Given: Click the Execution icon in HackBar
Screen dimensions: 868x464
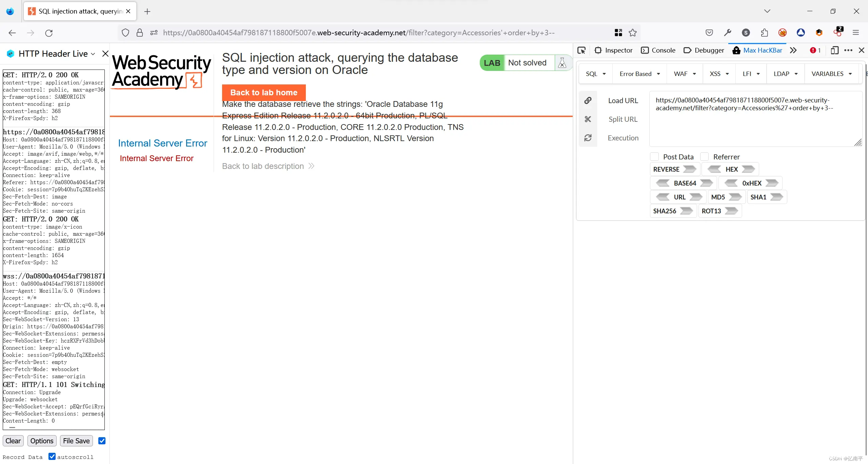Looking at the screenshot, I should (588, 137).
